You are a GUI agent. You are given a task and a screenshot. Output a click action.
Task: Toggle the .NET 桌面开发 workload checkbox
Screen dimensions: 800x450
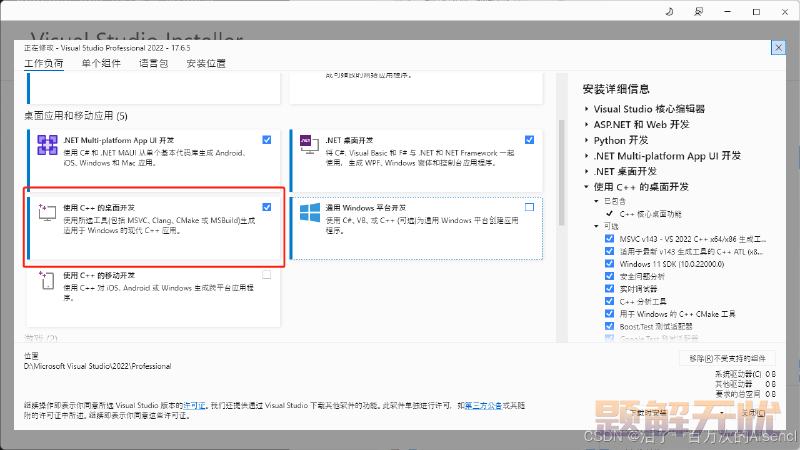click(530, 140)
